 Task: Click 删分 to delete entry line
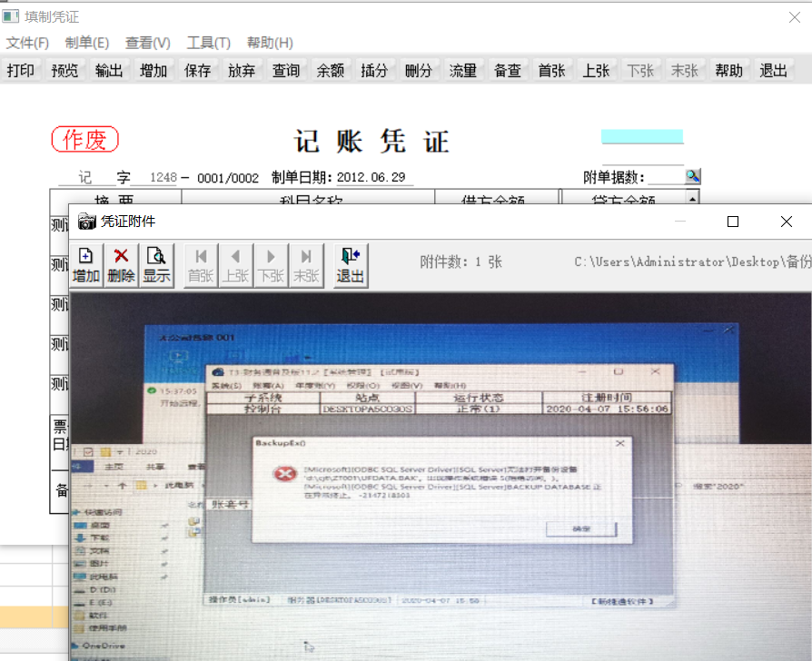click(x=419, y=71)
